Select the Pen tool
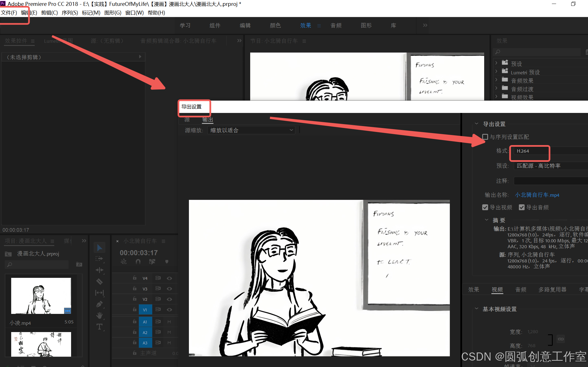The height and width of the screenshot is (367, 588). tap(99, 304)
